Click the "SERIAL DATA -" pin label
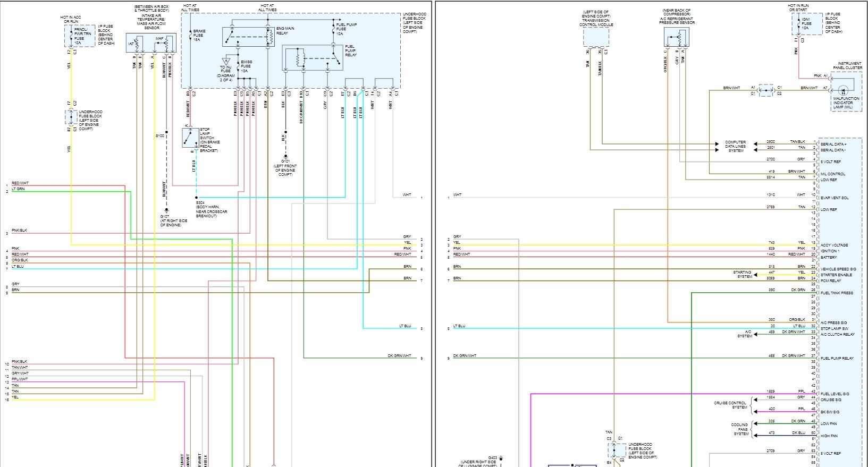Viewport: 868px width, 467px height. pyautogui.click(x=833, y=150)
